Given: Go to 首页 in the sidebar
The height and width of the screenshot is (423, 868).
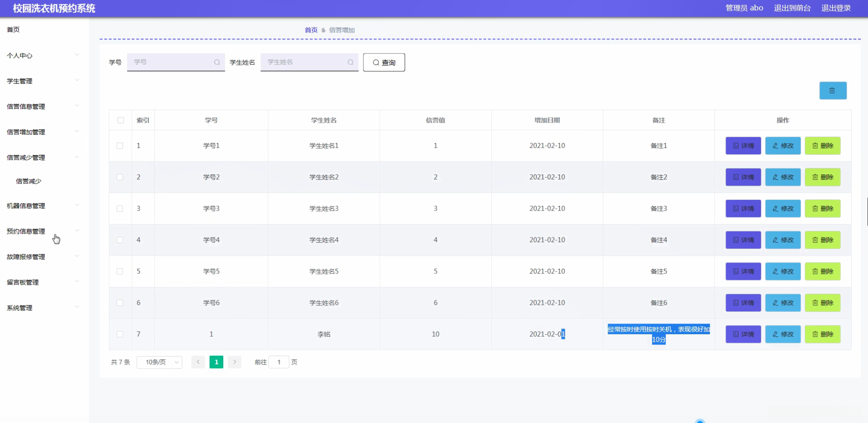Looking at the screenshot, I should click(13, 30).
